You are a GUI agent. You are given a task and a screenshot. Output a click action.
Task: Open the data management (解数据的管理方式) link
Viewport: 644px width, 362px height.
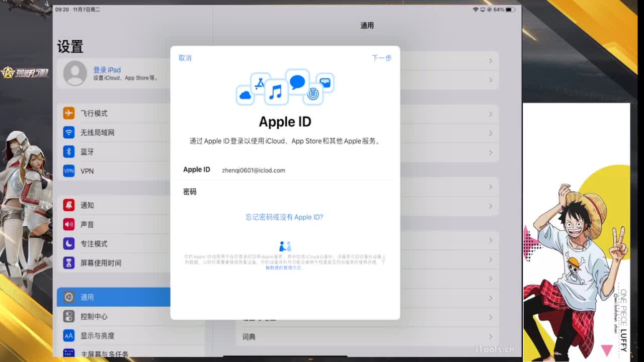(285, 267)
